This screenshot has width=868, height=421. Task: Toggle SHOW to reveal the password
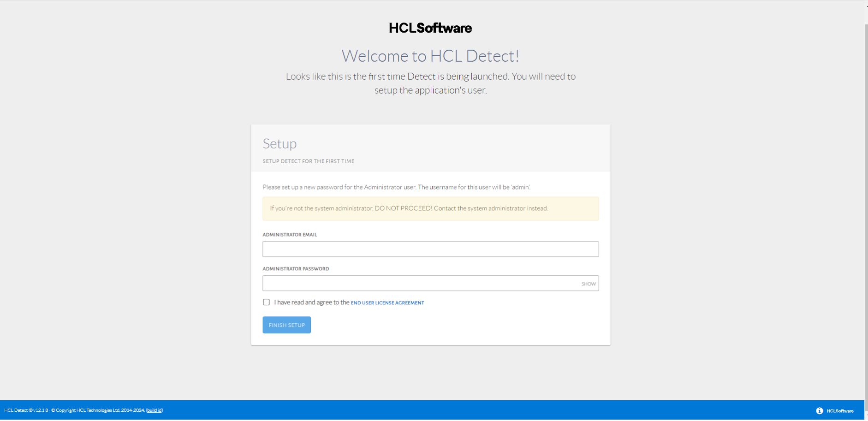pyautogui.click(x=588, y=284)
